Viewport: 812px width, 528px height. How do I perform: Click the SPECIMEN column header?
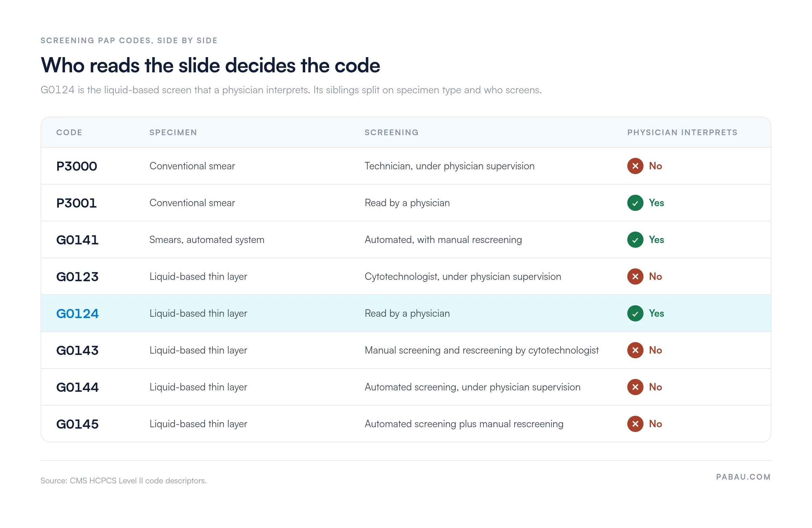click(173, 132)
